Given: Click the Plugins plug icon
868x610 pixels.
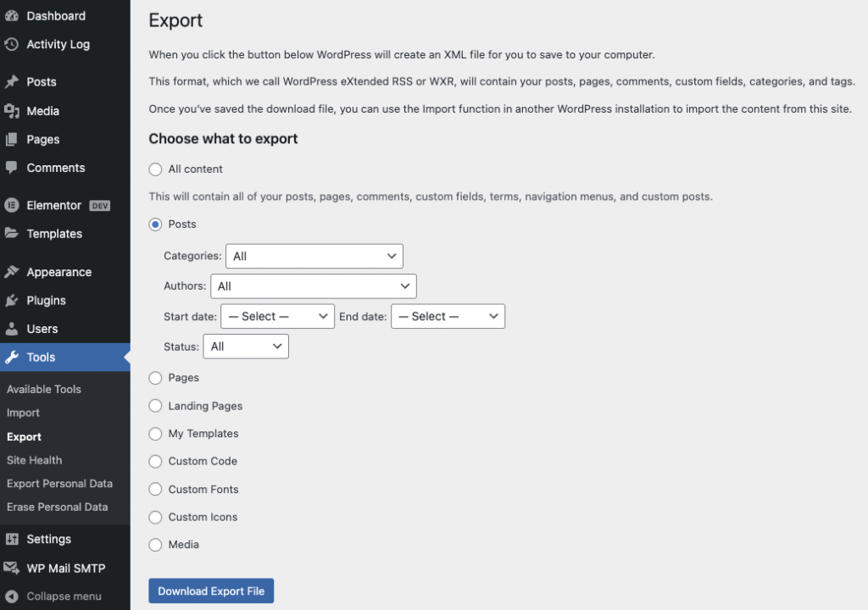Looking at the screenshot, I should point(12,301).
